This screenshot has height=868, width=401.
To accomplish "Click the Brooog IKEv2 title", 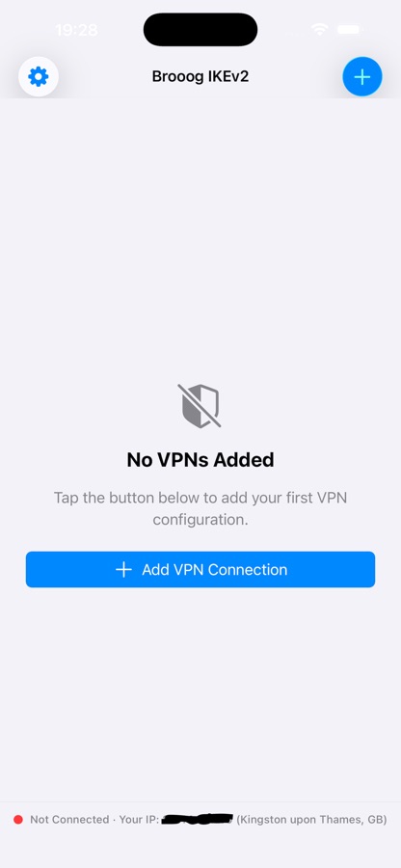I will coord(200,76).
